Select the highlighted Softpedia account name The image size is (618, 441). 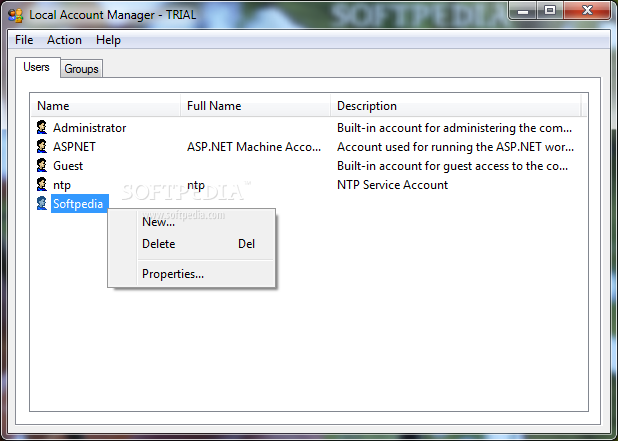78,203
